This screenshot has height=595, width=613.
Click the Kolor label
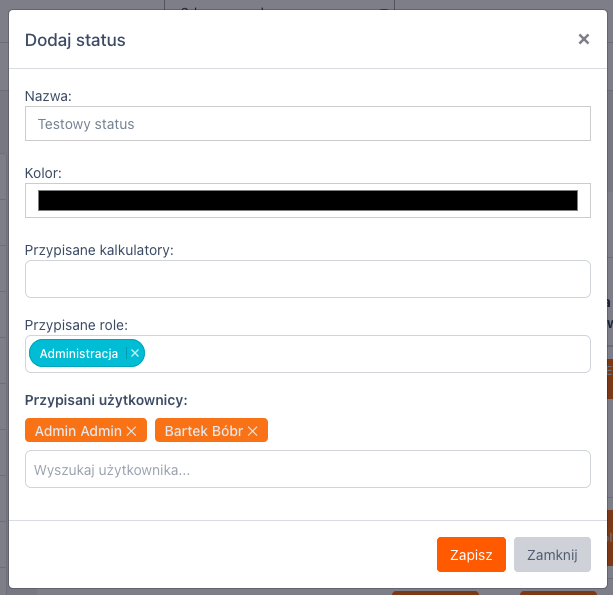pos(44,173)
